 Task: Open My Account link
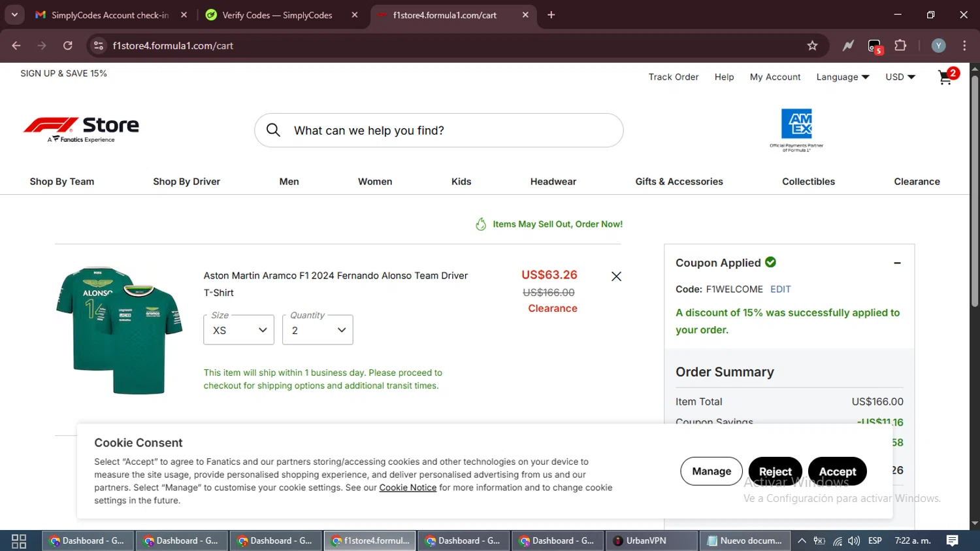click(x=775, y=77)
